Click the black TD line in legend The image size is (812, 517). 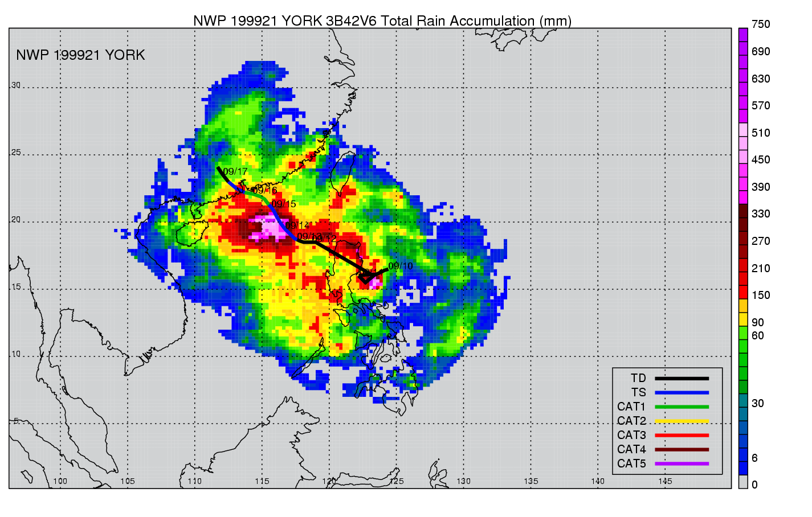(682, 379)
